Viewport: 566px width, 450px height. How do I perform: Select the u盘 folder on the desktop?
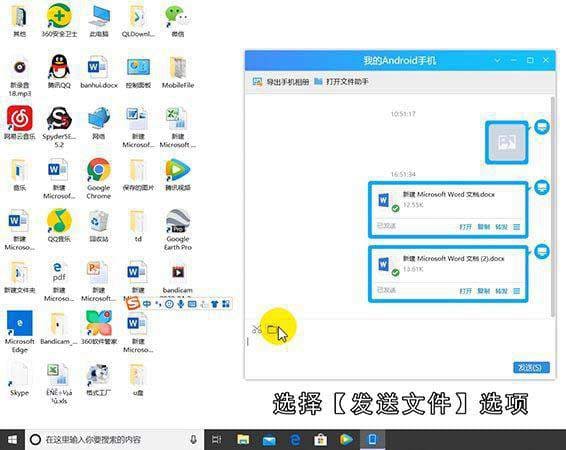click(x=138, y=379)
